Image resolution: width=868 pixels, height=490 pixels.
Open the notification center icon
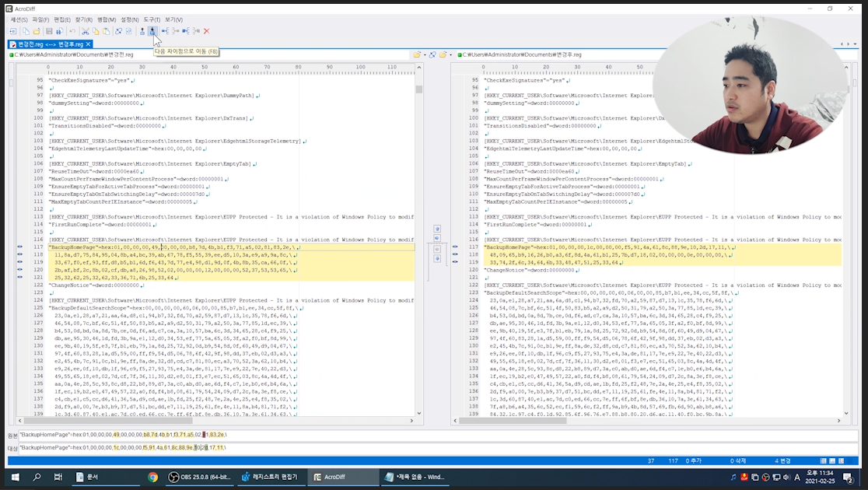pos(848,477)
